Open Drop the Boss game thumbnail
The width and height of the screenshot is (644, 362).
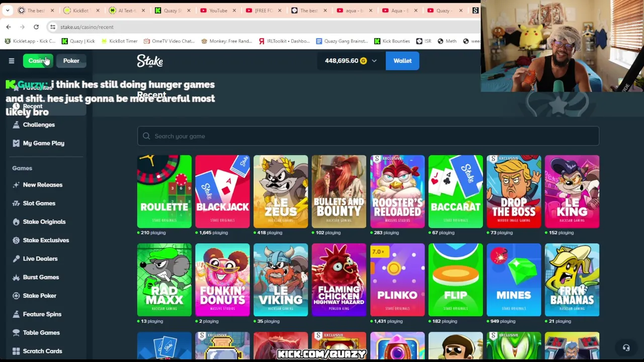(x=514, y=192)
